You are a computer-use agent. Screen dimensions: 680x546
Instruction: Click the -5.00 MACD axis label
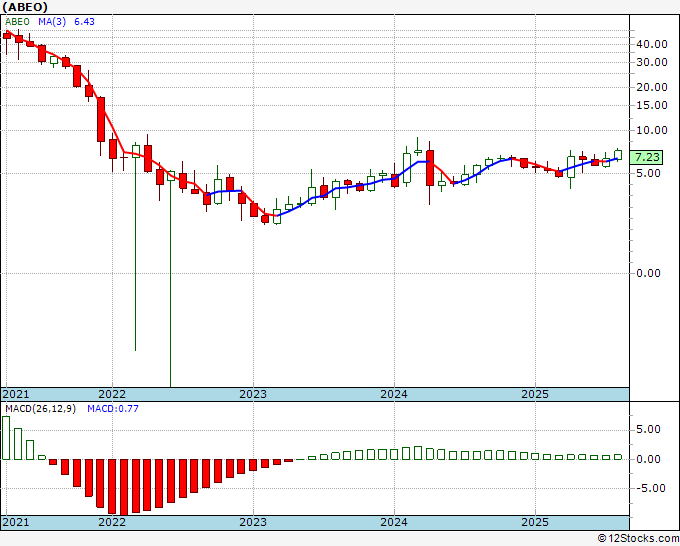pos(651,488)
